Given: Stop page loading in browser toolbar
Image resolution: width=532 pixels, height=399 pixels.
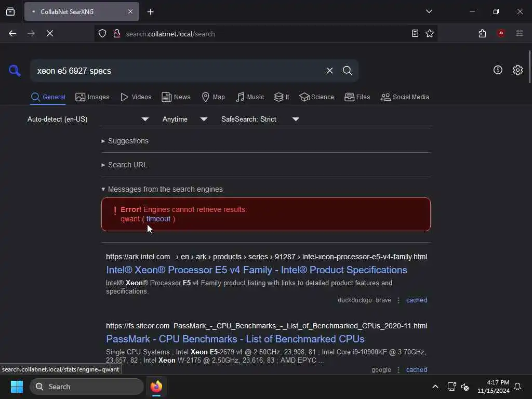Looking at the screenshot, I should (49, 34).
